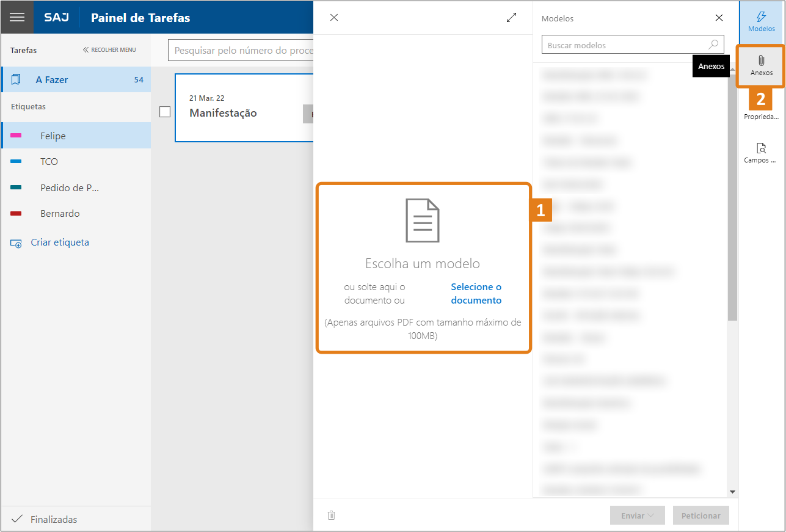Open the Propriedades side panel
Screen dimensions: 786x532
point(761,109)
